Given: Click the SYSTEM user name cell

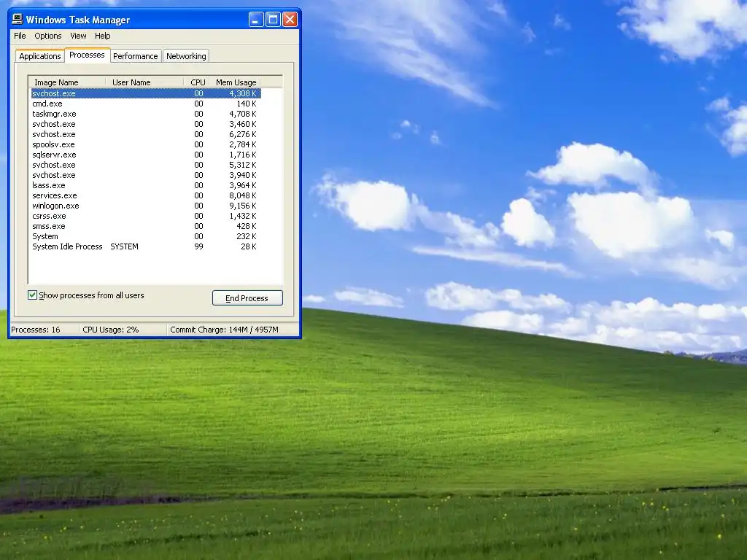Looking at the screenshot, I should 124,246.
